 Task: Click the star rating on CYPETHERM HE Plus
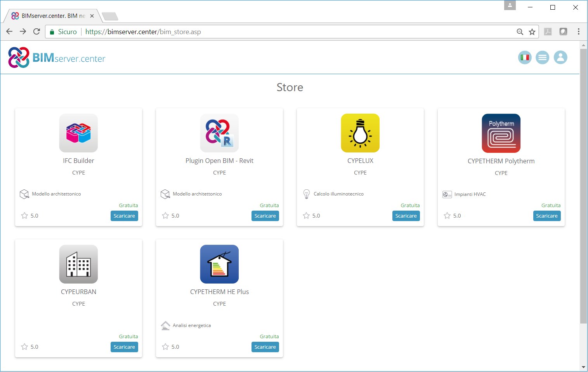(165, 347)
